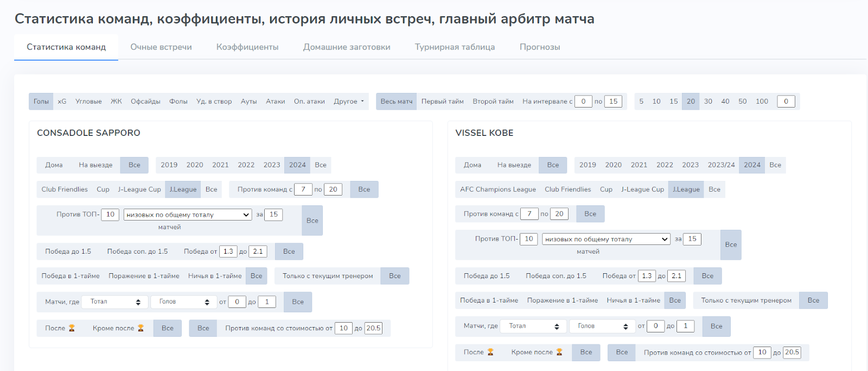Click trophy icon in Sapporo's 'После' filter
The width and height of the screenshot is (868, 371).
point(72,328)
